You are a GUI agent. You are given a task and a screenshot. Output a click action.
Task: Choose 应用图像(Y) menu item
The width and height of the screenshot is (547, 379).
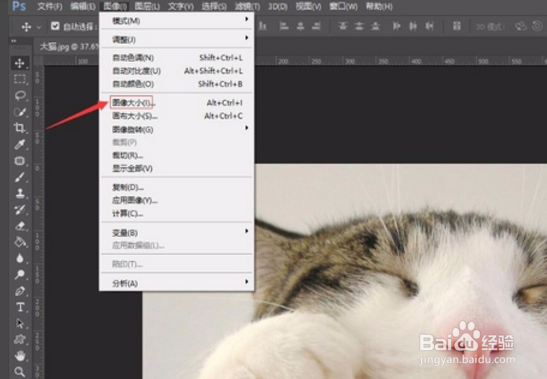(177, 201)
